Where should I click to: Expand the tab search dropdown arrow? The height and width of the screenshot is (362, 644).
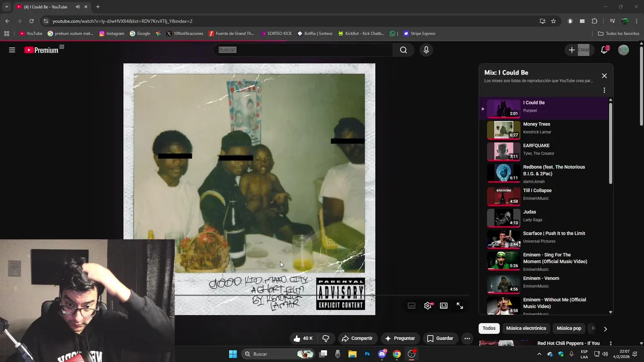(x=7, y=7)
